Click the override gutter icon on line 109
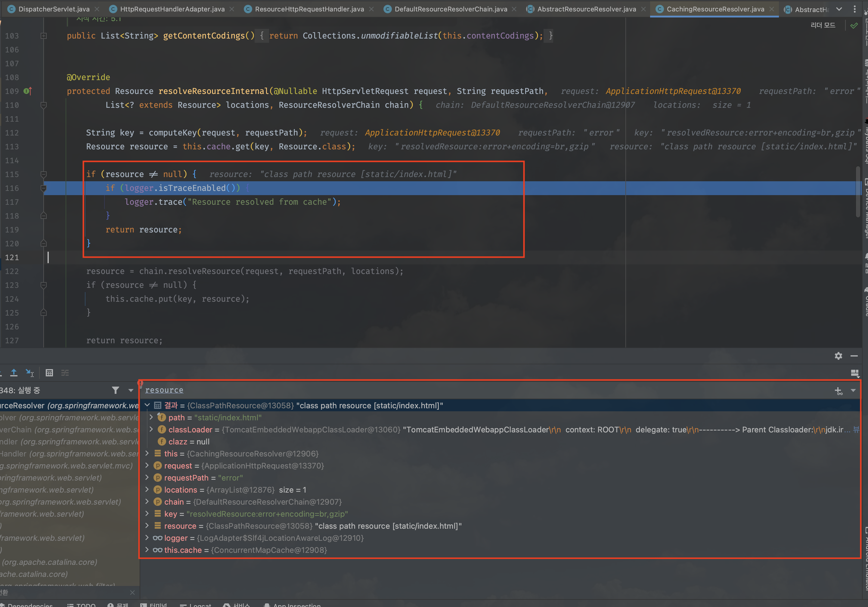This screenshot has height=607, width=868. click(28, 91)
